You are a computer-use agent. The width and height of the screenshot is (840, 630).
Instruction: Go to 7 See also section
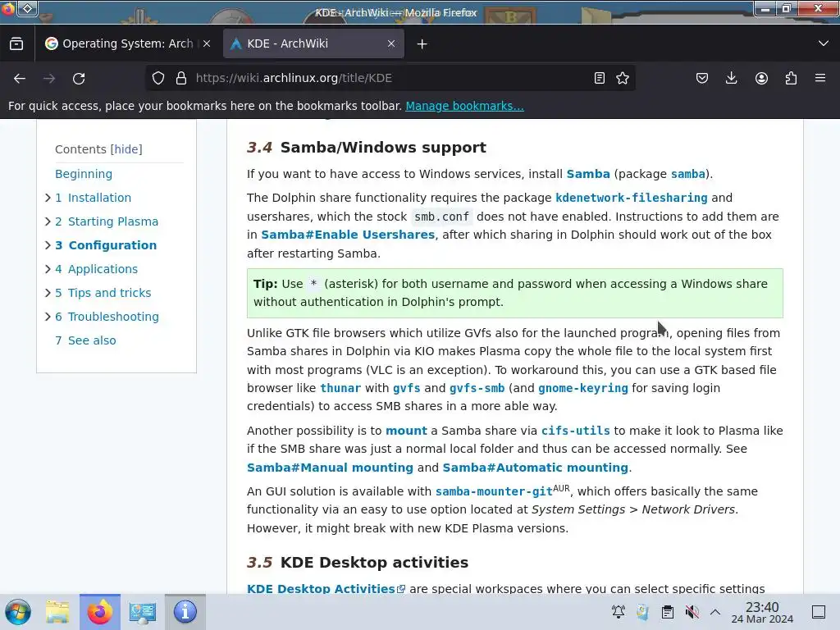click(85, 340)
